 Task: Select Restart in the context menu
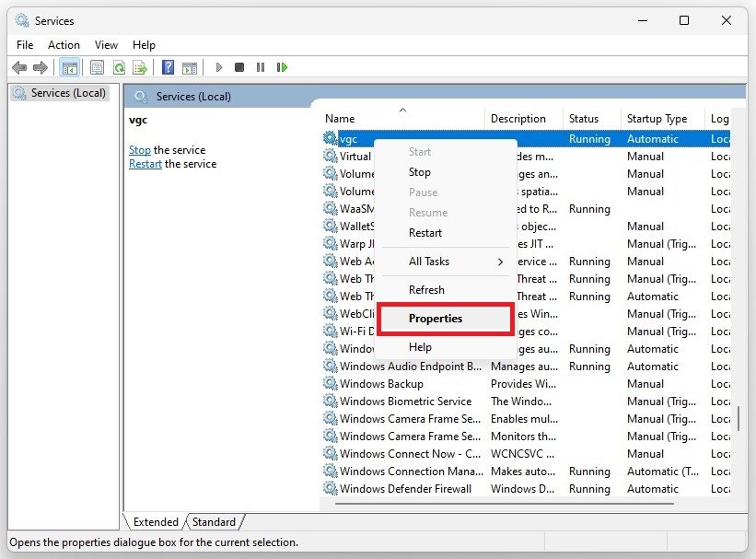click(425, 233)
